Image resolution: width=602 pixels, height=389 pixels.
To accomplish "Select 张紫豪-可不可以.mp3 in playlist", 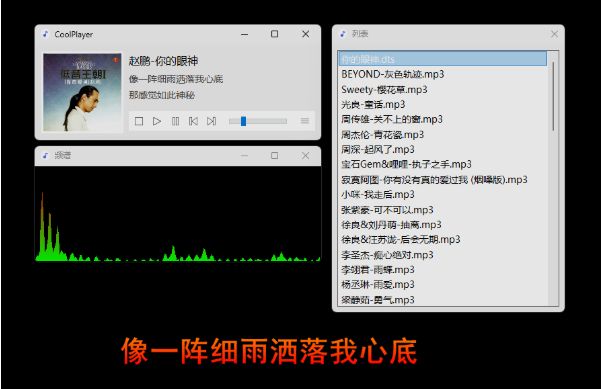I will 443,210.
